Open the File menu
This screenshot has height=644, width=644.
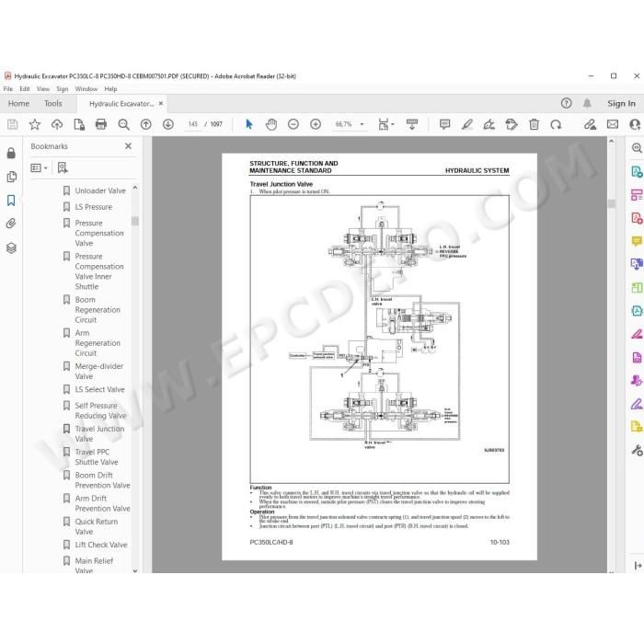click(8, 88)
